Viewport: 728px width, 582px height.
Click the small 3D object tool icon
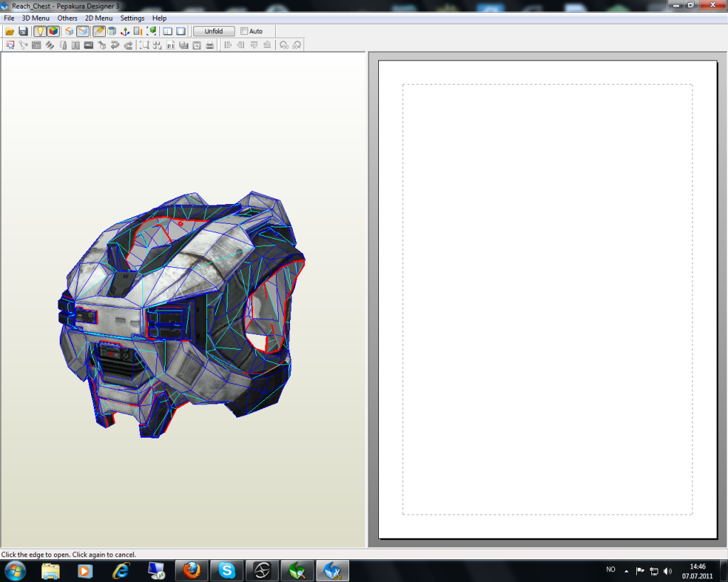click(x=102, y=45)
